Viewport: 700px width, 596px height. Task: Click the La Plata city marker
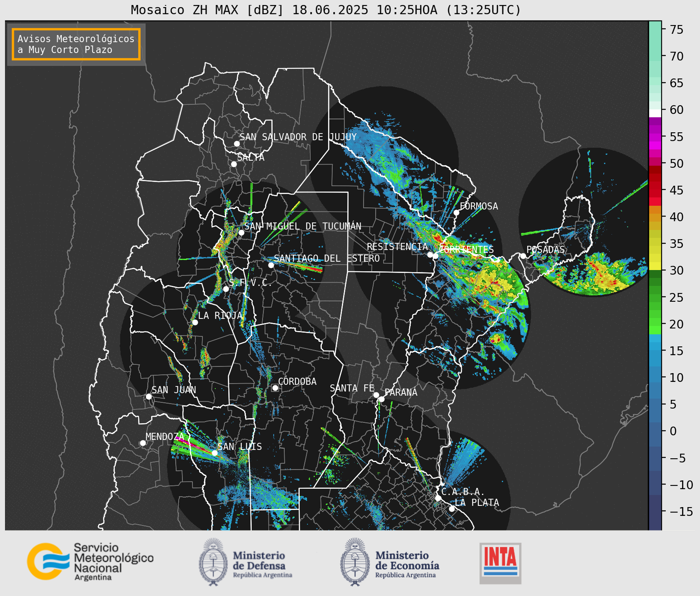pos(452,509)
